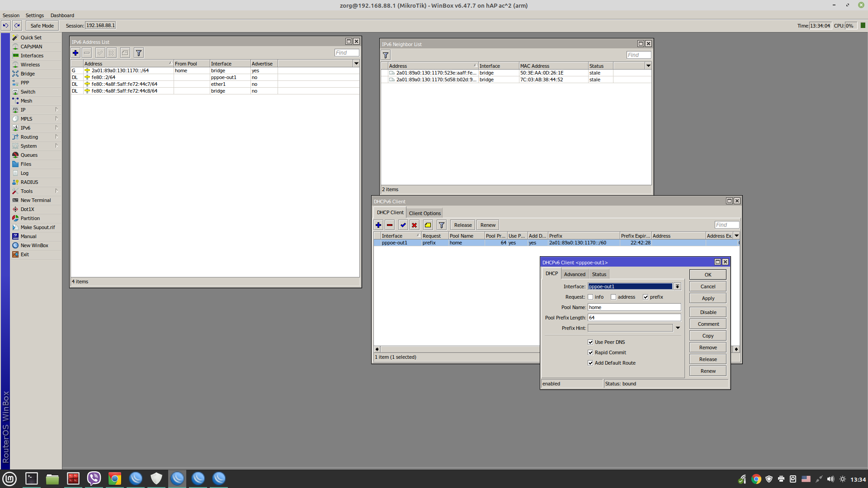Open the Dashboard menu
868x488 pixels.
click(62, 15)
